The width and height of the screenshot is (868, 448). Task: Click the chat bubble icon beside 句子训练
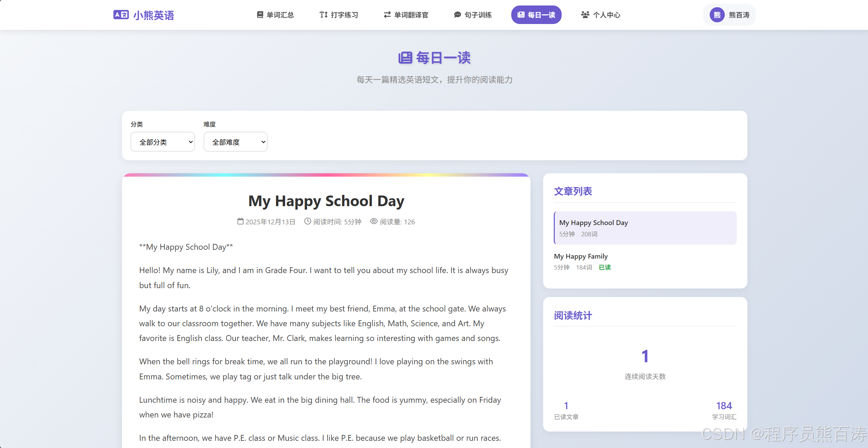[457, 15]
